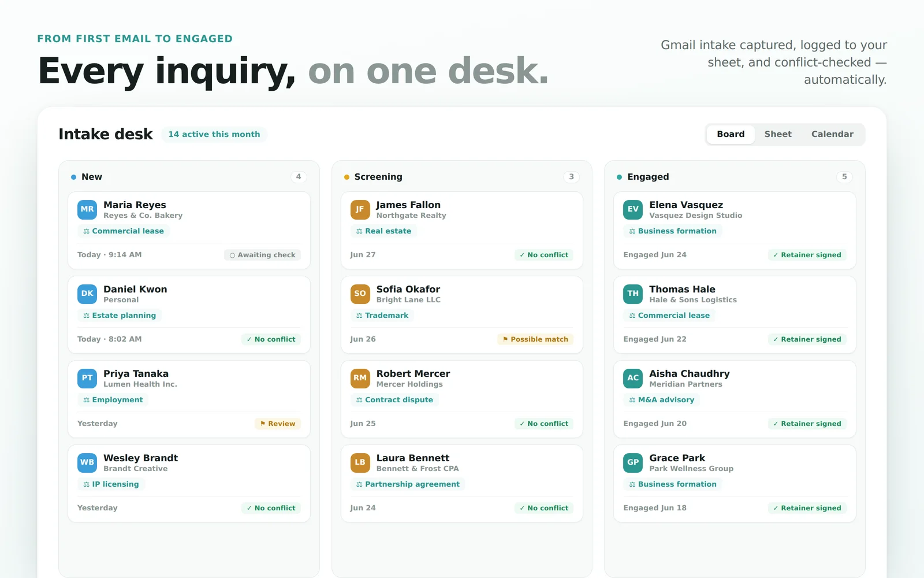The height and width of the screenshot is (578, 924).
Task: Click Elena Vasquez's Business formation tag
Action: click(673, 231)
